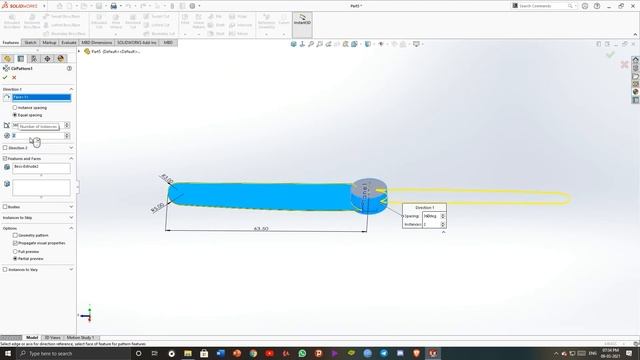Click the Part5 icon in breadcrumb tree
Screen dimensions: 640x360
87,51
